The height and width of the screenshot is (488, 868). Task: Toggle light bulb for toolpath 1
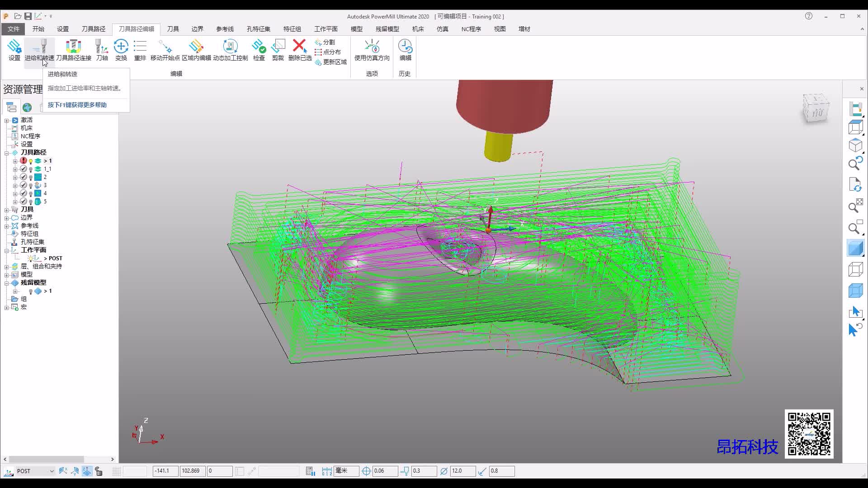point(31,161)
